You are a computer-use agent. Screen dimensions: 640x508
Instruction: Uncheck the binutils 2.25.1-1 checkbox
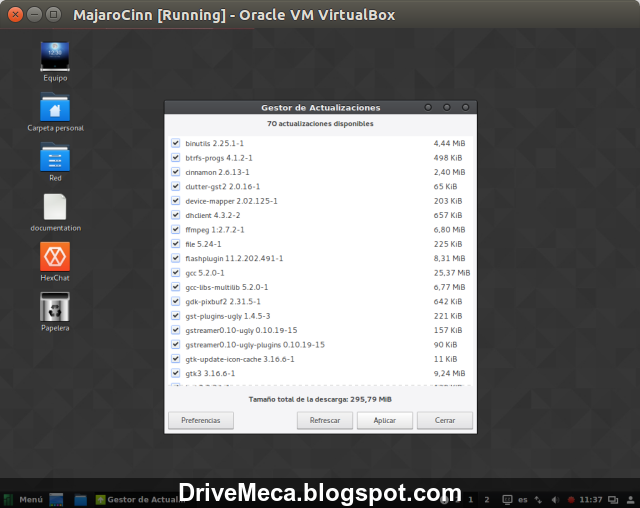point(176,143)
